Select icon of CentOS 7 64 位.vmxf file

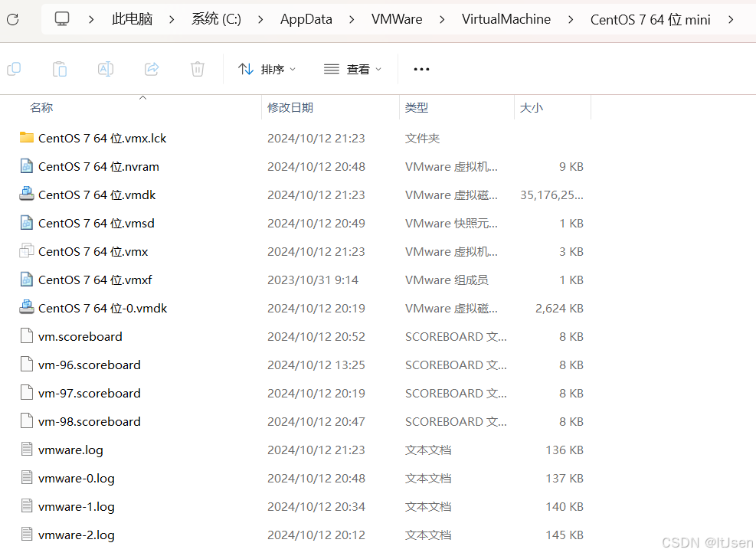27,280
